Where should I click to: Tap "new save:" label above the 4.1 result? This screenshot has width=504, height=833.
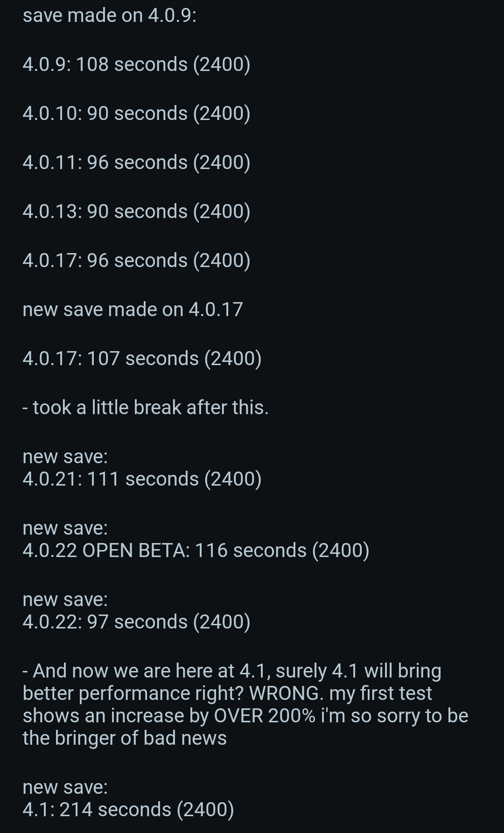pos(65,787)
